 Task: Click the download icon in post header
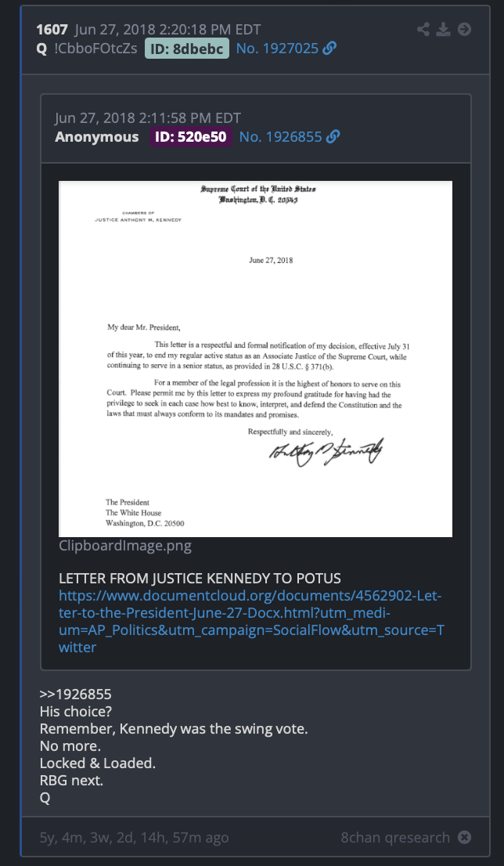(443, 29)
